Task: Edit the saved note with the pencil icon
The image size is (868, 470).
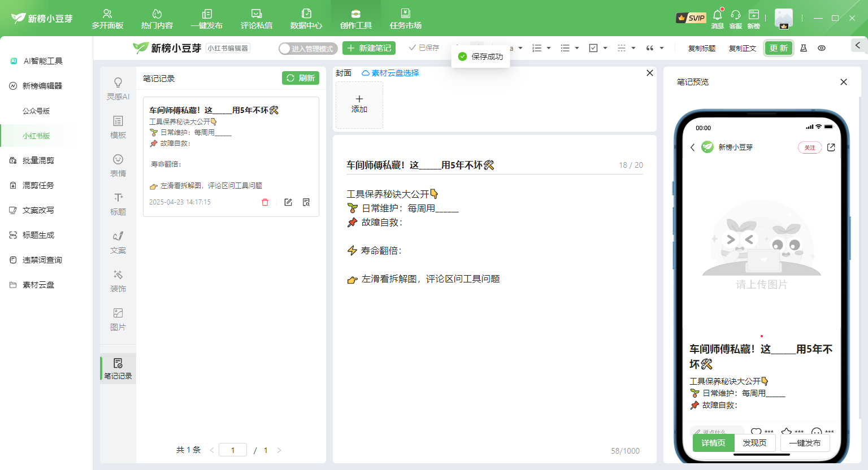Action: coord(288,202)
